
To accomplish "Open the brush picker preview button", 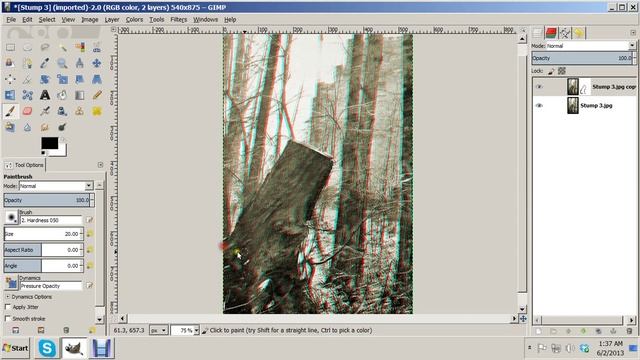I will (x=11, y=217).
